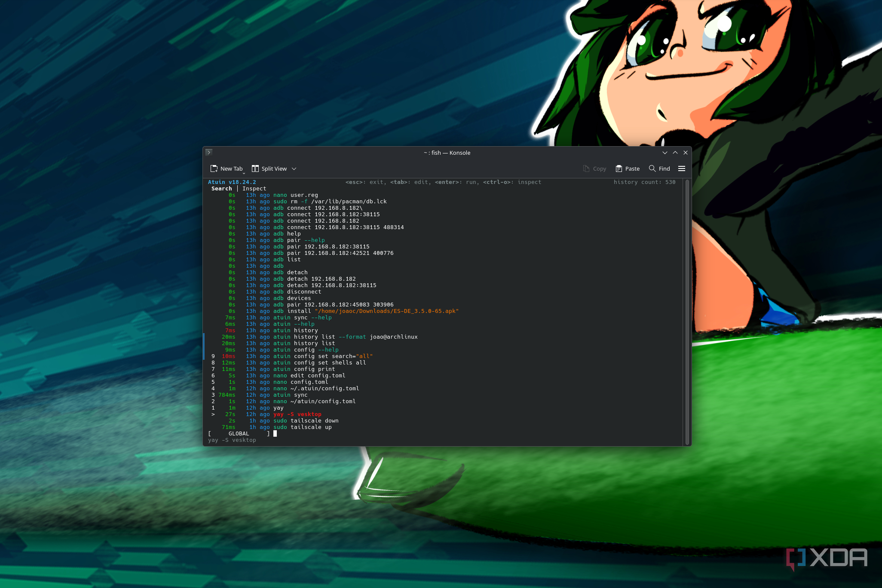Click the Copy toolbar button
882x588 pixels.
[594, 168]
